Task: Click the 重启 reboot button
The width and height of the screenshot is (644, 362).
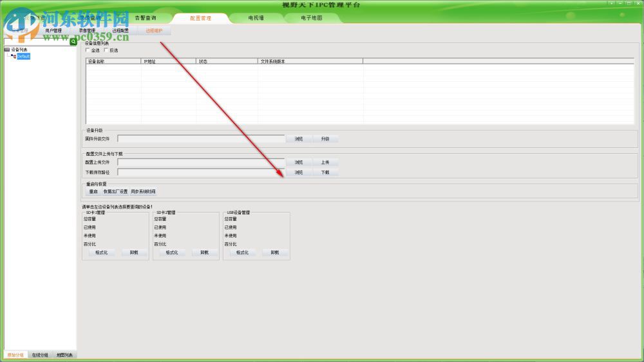Action: pos(93,191)
